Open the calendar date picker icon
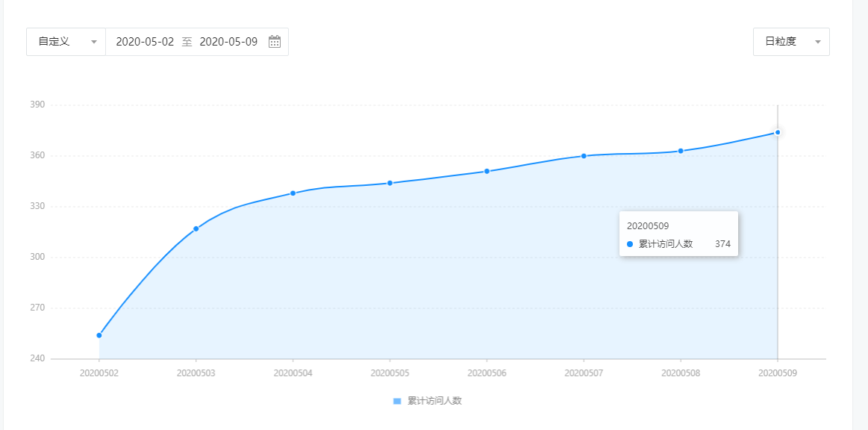868x430 pixels. [275, 42]
